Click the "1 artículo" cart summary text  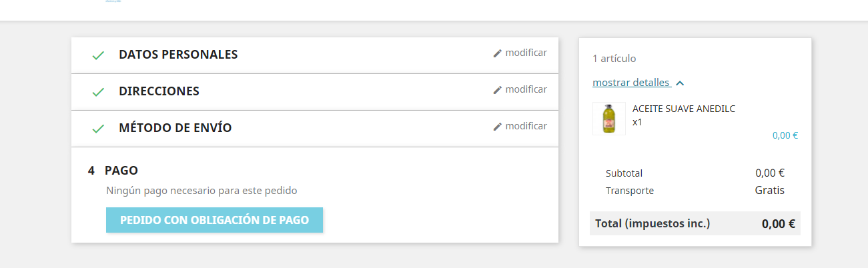click(x=614, y=59)
